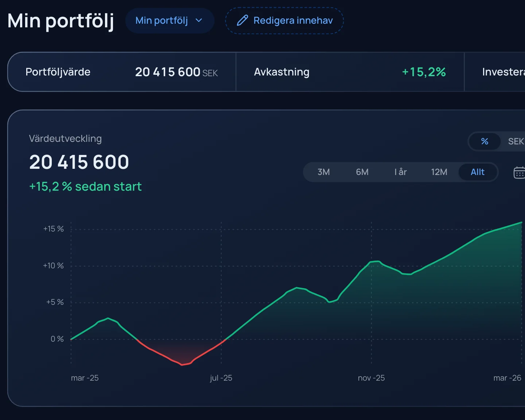This screenshot has height=420, width=525.
Task: Click the jul -25 axis label
Action: [x=221, y=378]
